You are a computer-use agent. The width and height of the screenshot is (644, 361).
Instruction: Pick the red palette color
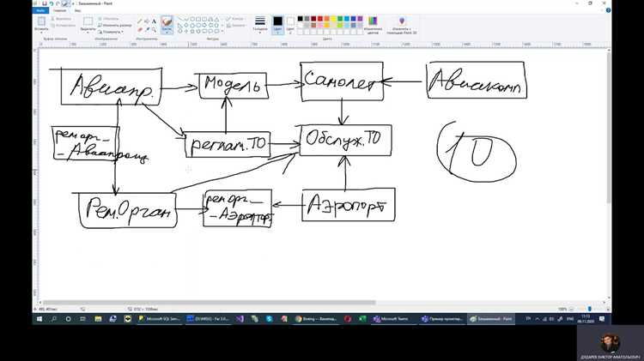pos(320,19)
